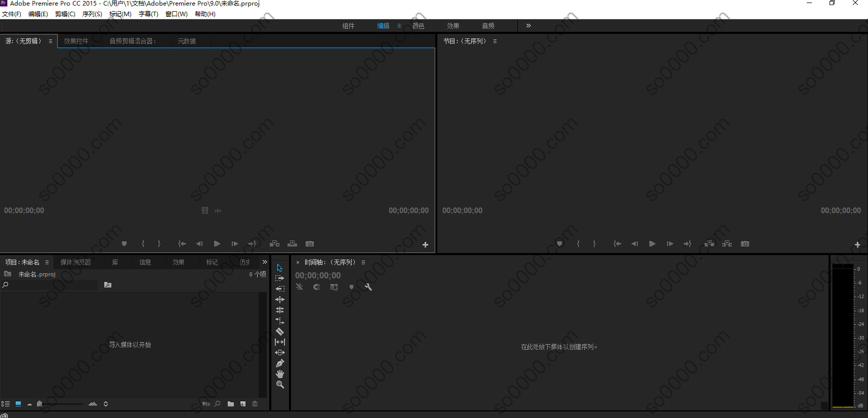Select the Pen tool
The image size is (868, 418).
tap(280, 363)
